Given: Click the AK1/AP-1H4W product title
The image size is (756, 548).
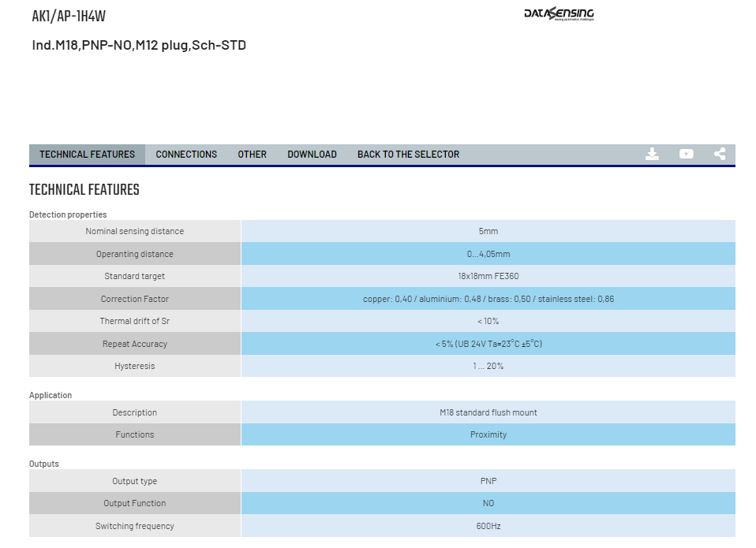Looking at the screenshot, I should coord(69,17).
